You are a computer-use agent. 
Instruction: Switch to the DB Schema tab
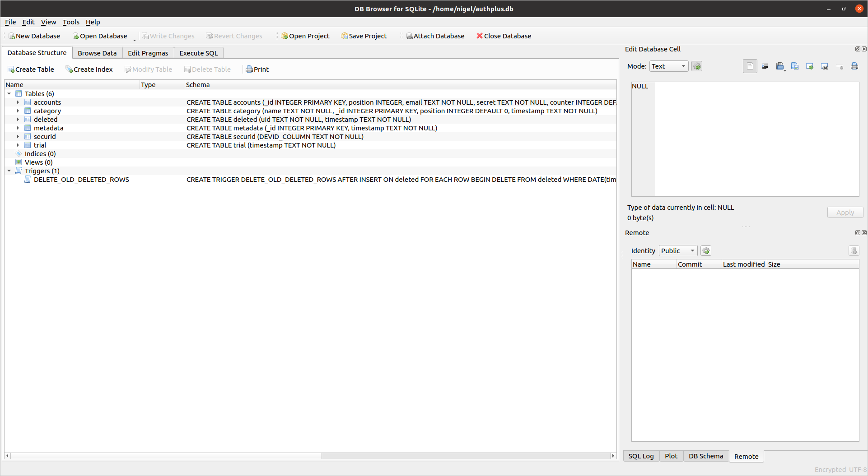[706, 456]
